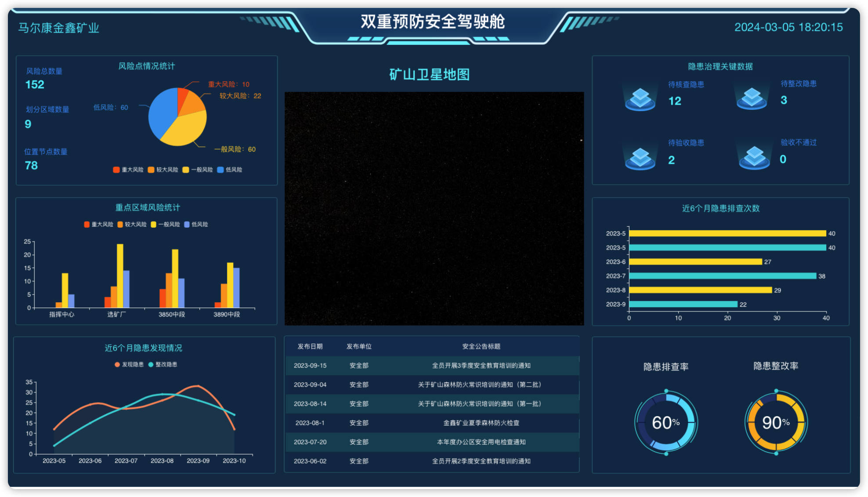The width and height of the screenshot is (868, 497).
Task: Click the yellow bar for 指挥中心
Action: click(x=65, y=290)
